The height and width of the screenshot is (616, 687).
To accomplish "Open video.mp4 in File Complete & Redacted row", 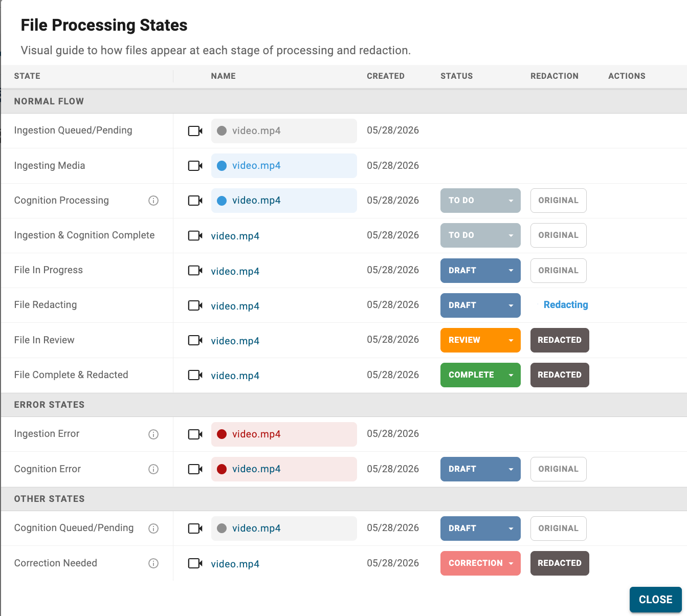I will point(235,376).
